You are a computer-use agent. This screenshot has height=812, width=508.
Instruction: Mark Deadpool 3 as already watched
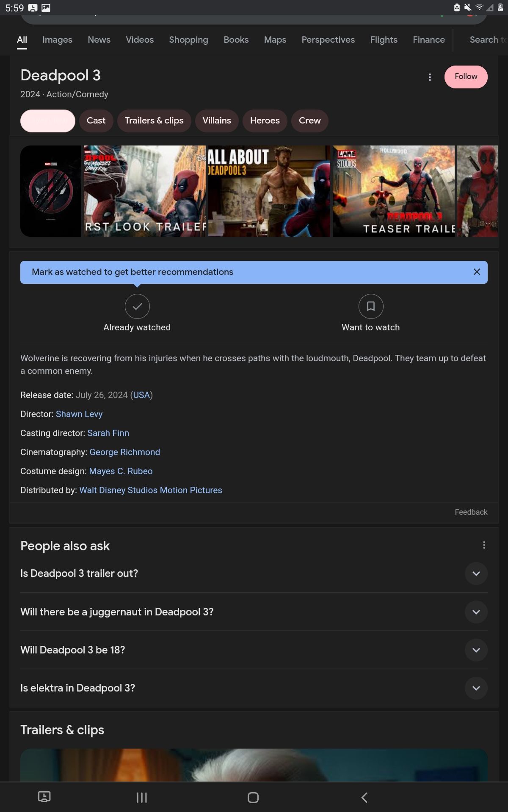137,307
